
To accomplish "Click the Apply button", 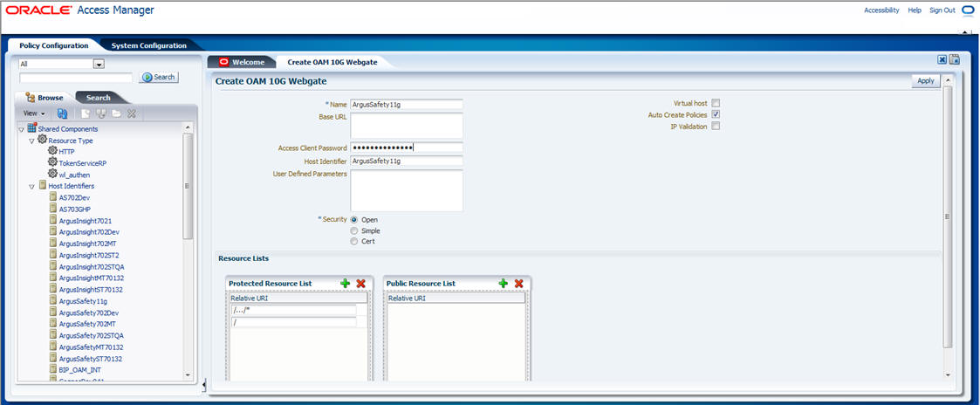I will click(926, 80).
